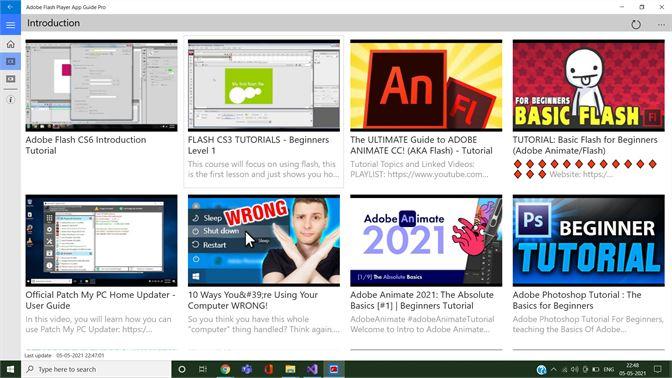The height and width of the screenshot is (378, 672).
Task: Click the taskbar search box
Action: [96, 369]
